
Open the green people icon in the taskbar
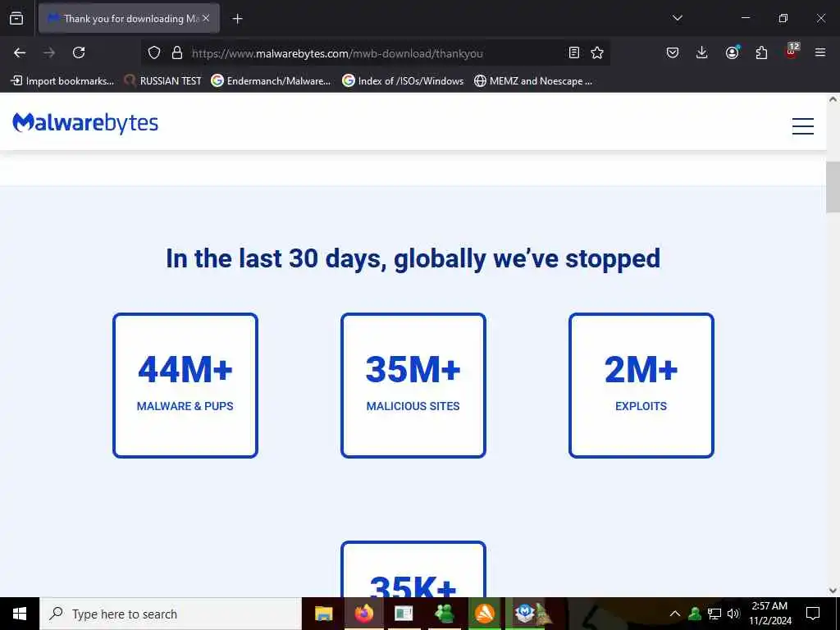click(445, 614)
